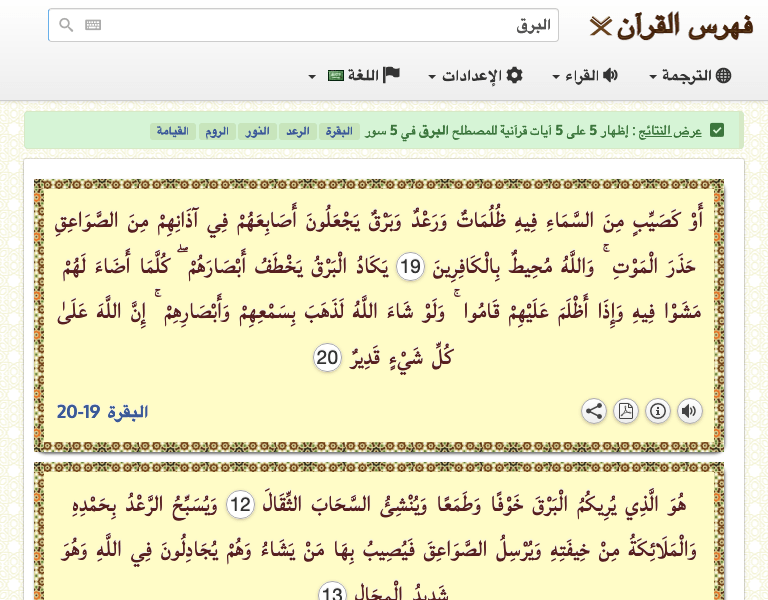768x600 pixels.
Task: Select the الرعد surah tag
Action: [x=297, y=131]
